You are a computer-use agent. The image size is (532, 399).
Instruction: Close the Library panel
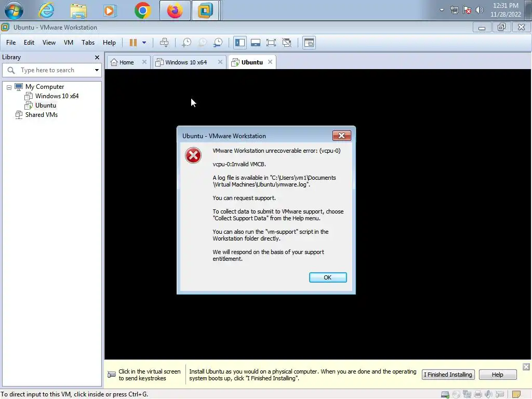pos(97,57)
